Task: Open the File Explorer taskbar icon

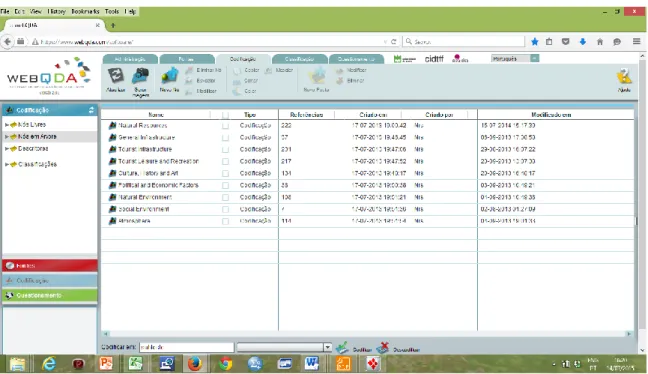Action: [x=17, y=364]
